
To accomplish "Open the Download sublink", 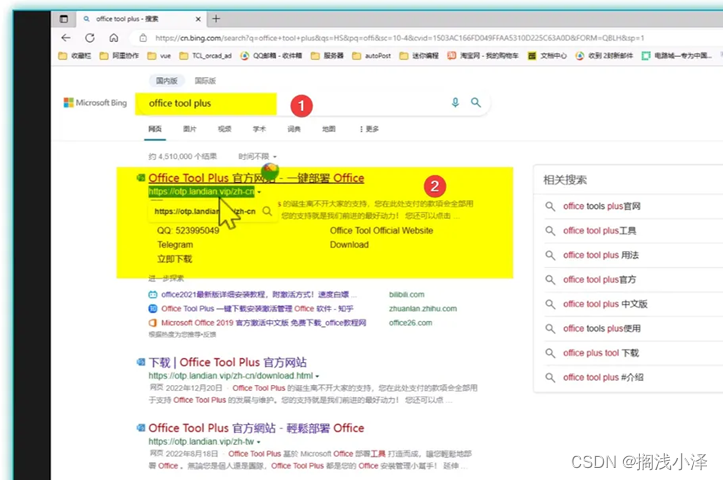I will tap(349, 245).
